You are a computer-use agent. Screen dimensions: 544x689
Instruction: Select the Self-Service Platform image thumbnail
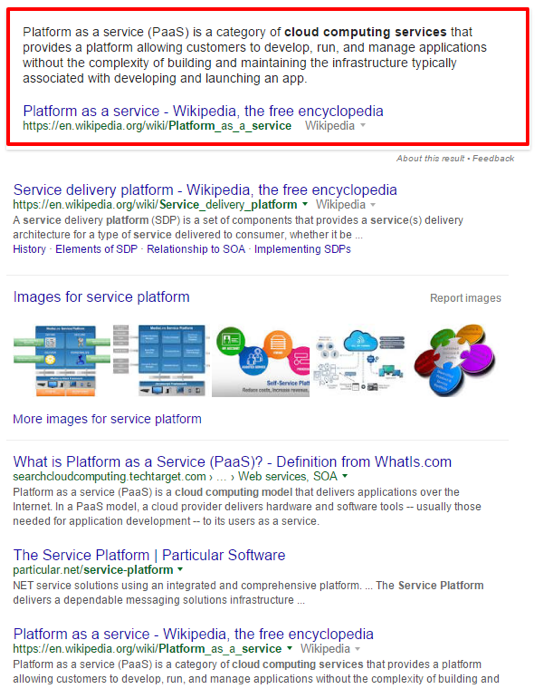(261, 361)
